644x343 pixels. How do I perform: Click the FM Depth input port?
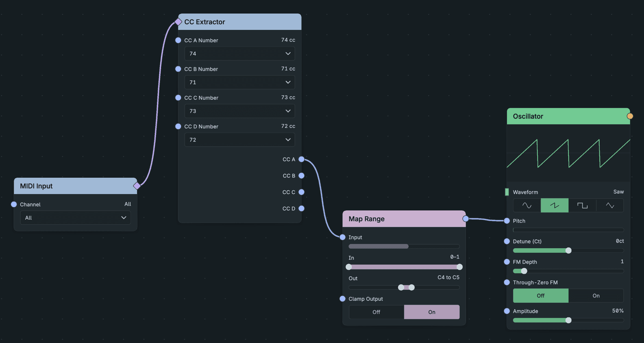click(507, 262)
